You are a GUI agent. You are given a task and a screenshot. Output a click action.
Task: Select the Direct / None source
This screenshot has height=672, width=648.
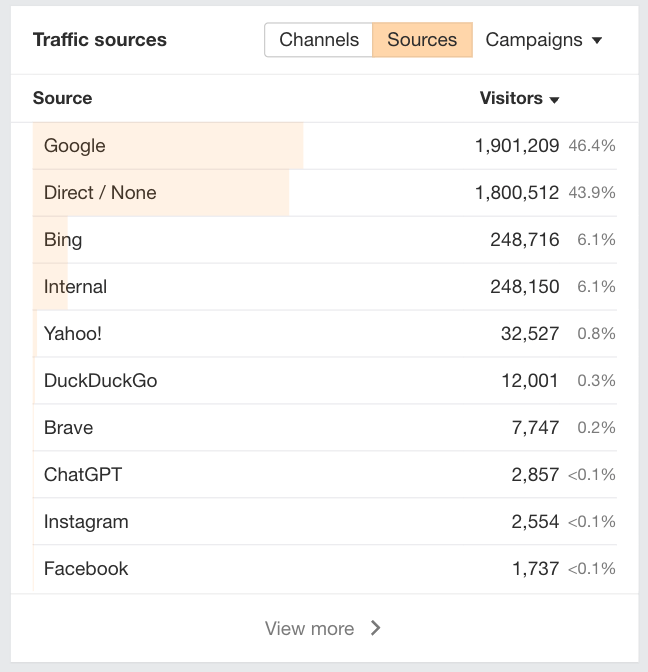(x=100, y=193)
